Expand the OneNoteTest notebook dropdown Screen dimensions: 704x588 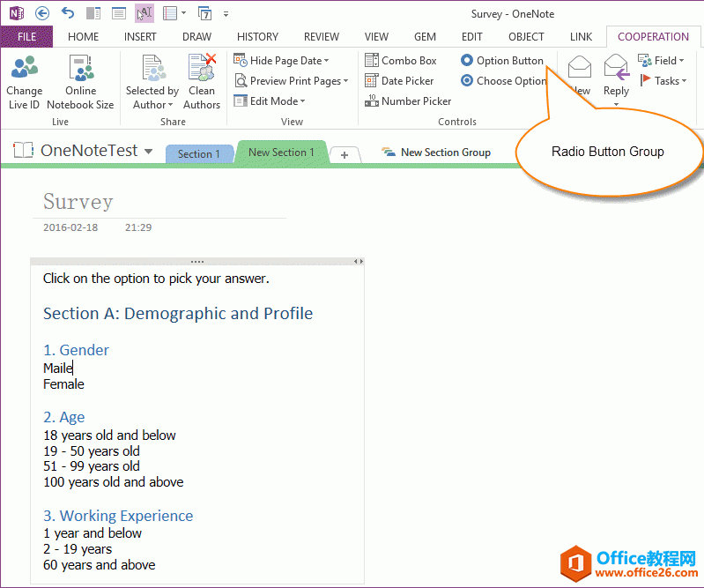click(x=149, y=152)
